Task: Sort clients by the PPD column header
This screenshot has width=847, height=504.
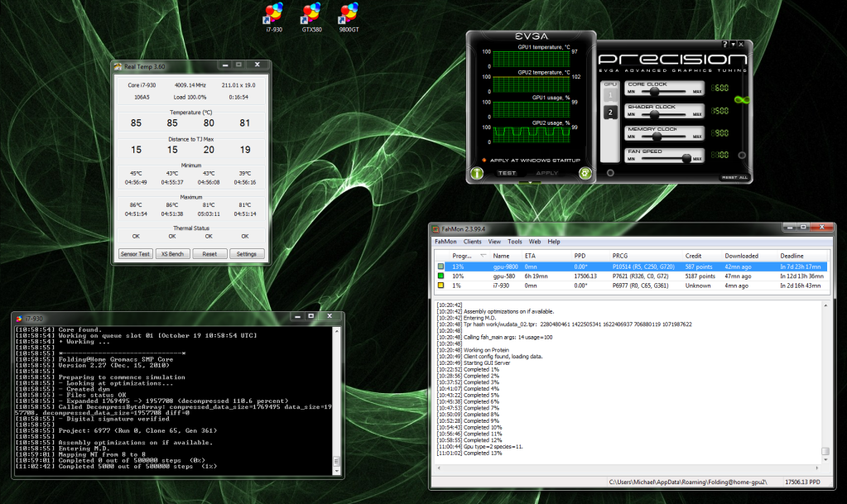Action: 590,256
